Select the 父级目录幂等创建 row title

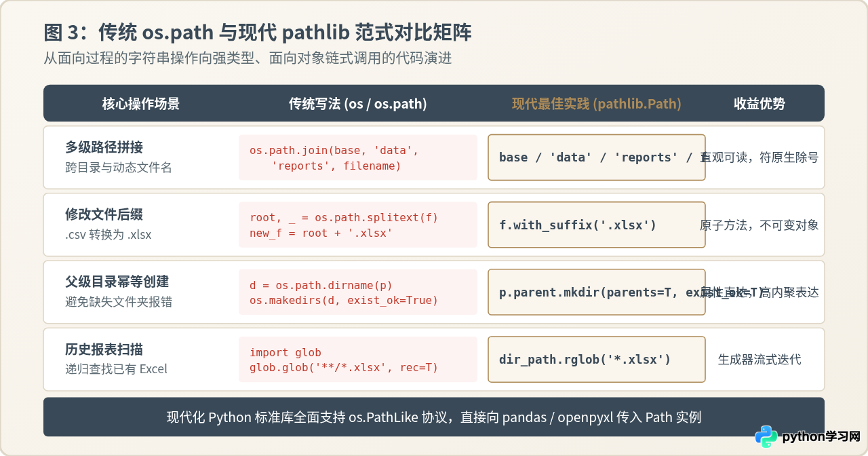[117, 282]
